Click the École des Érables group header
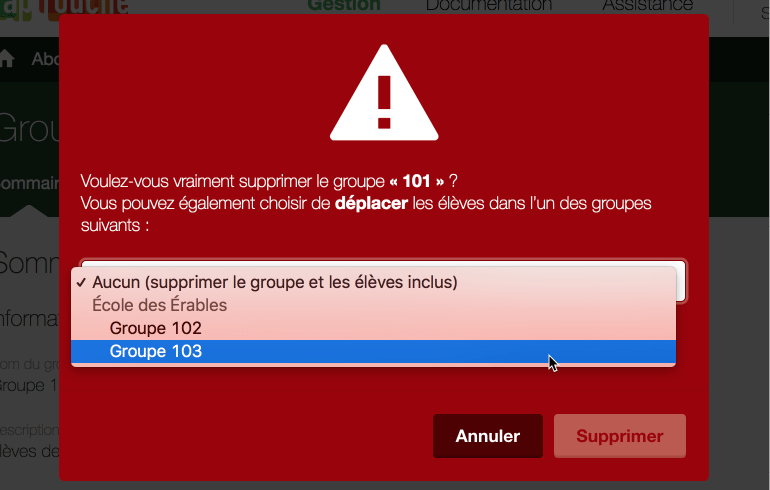 click(x=160, y=305)
